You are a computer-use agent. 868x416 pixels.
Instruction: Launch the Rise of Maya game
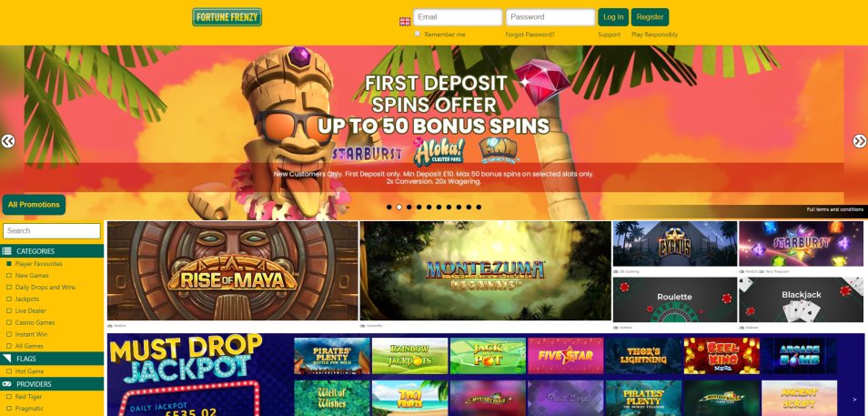click(233, 271)
